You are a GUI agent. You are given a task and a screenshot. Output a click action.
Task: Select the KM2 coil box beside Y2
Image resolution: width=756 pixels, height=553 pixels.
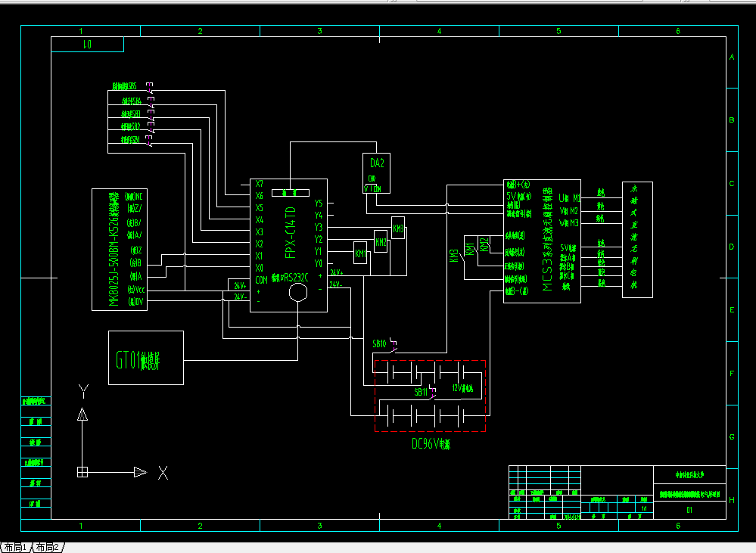(x=381, y=241)
